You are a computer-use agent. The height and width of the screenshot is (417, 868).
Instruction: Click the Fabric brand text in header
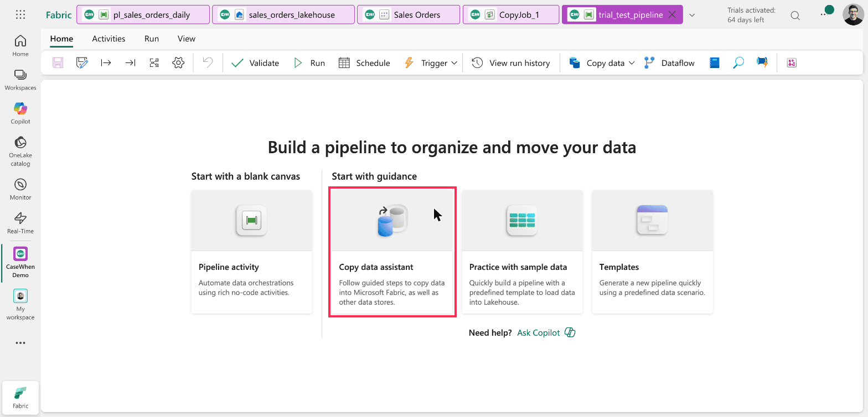click(x=59, y=15)
